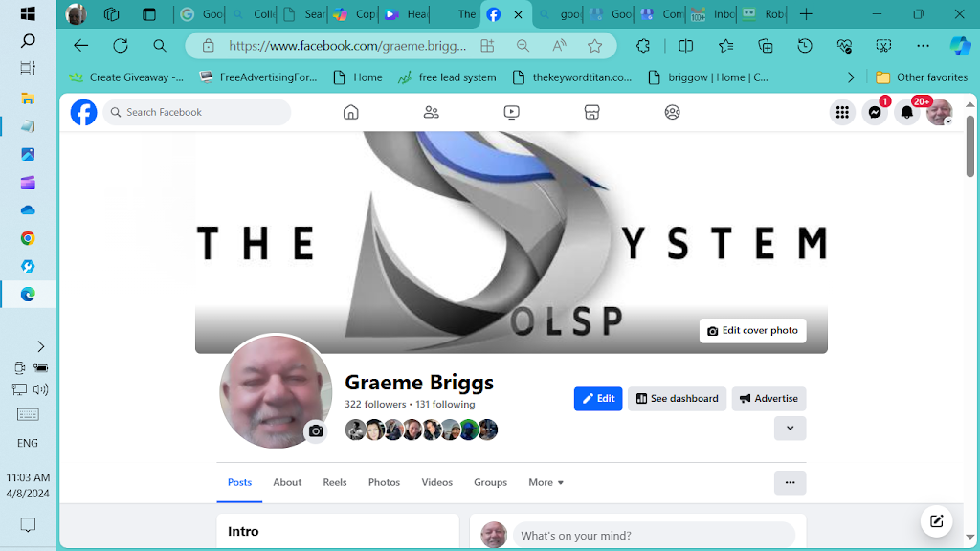Image resolution: width=980 pixels, height=551 pixels.
Task: Open the Collections icon
Action: click(x=765, y=46)
